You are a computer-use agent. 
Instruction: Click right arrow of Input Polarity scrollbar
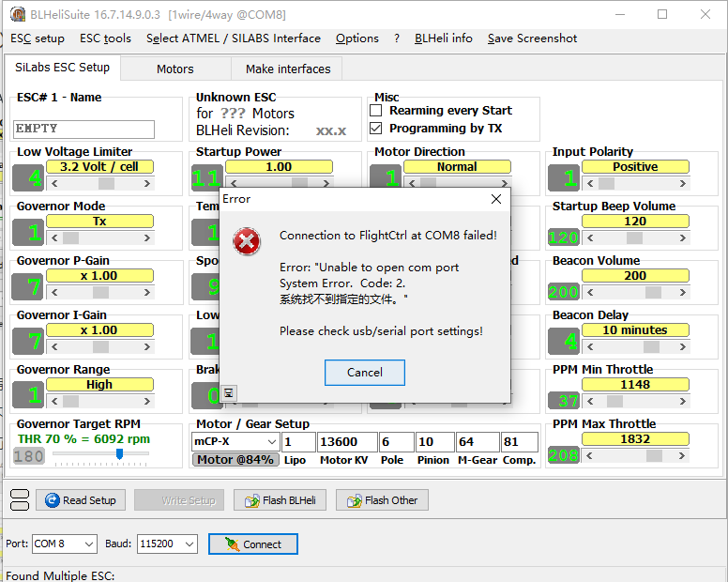[x=683, y=183]
